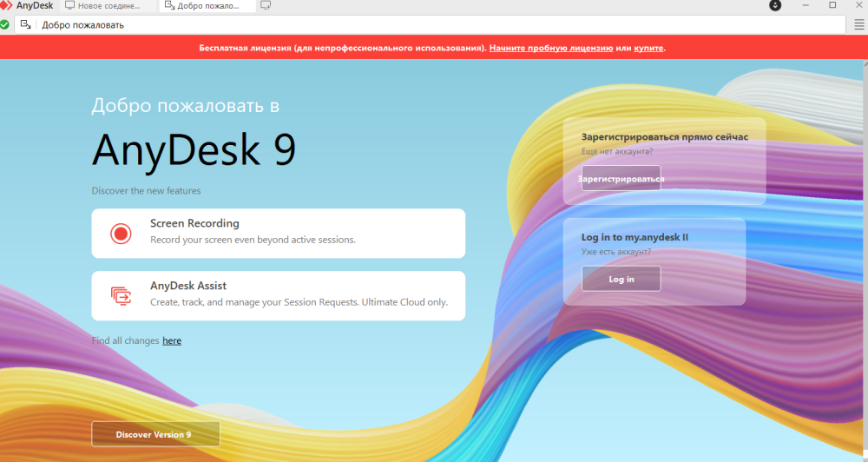Click the download arrow icon in title bar
The image size is (868, 462).
775,5
